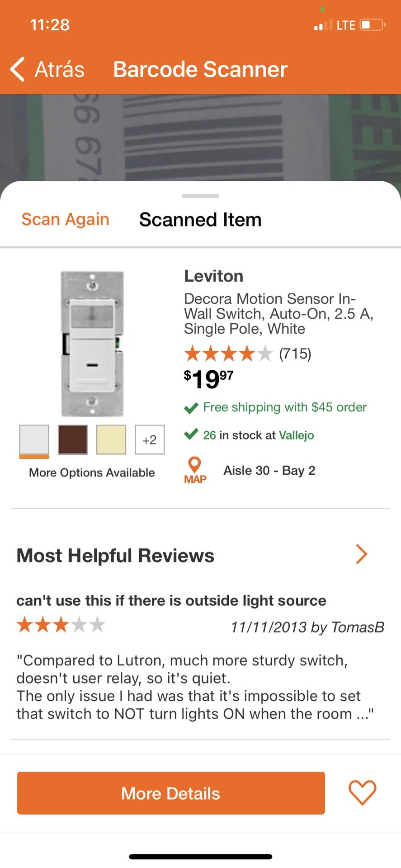
Task: Tap the back chevron arrow icon
Action: click(18, 70)
